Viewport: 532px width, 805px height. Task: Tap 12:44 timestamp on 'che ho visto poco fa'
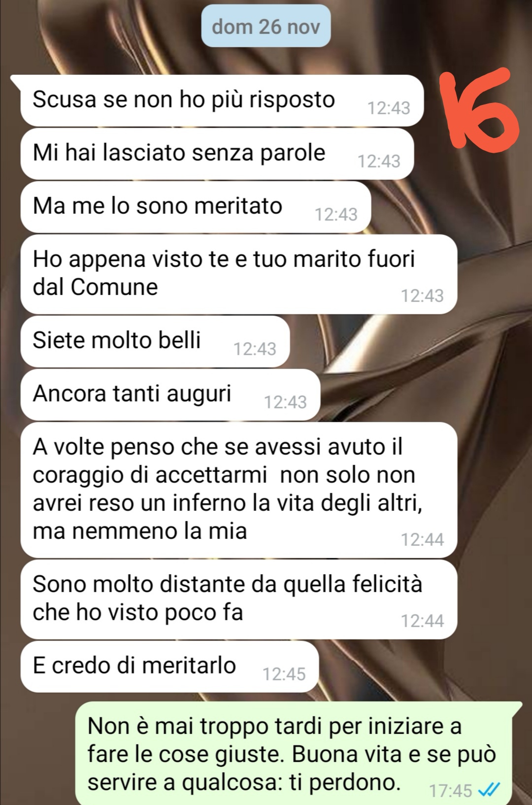click(x=422, y=621)
